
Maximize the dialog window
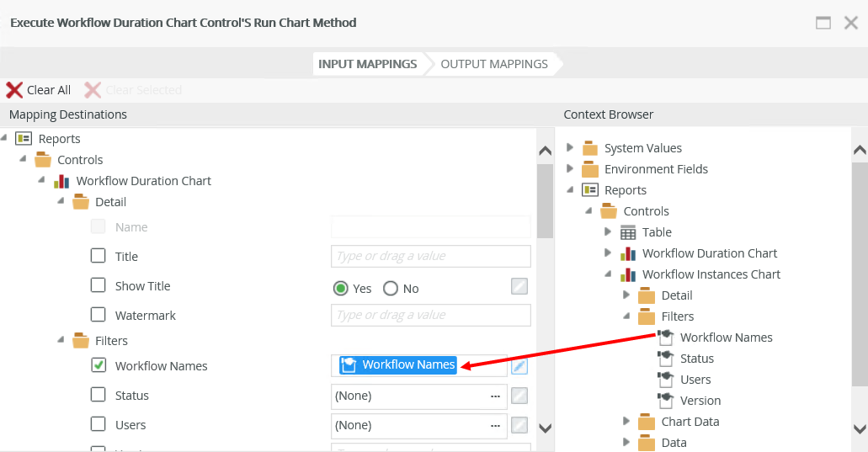pyautogui.click(x=823, y=23)
